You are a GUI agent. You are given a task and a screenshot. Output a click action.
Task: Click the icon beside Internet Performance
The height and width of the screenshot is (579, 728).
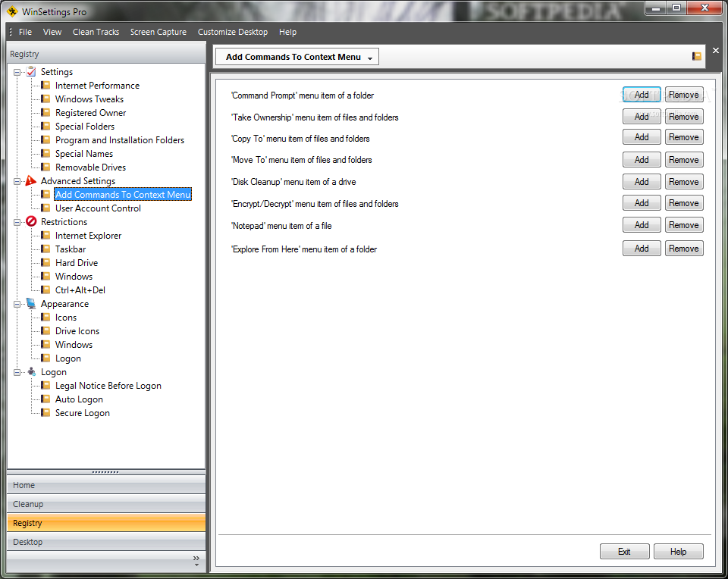tap(45, 86)
